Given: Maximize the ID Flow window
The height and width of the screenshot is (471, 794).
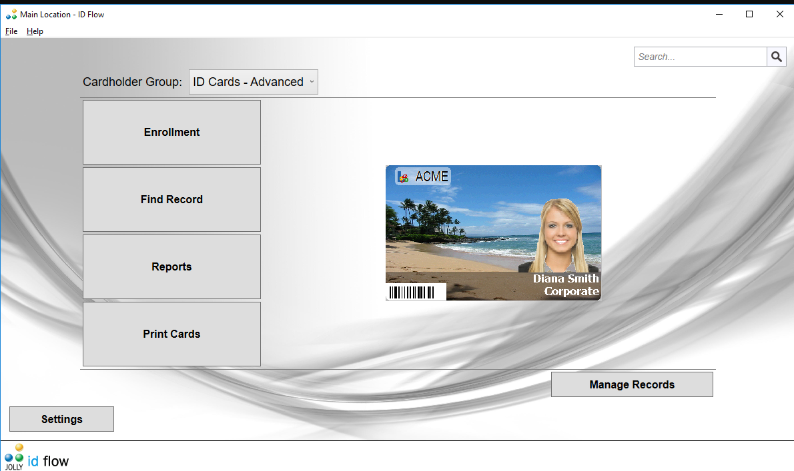Looking at the screenshot, I should tap(749, 14).
